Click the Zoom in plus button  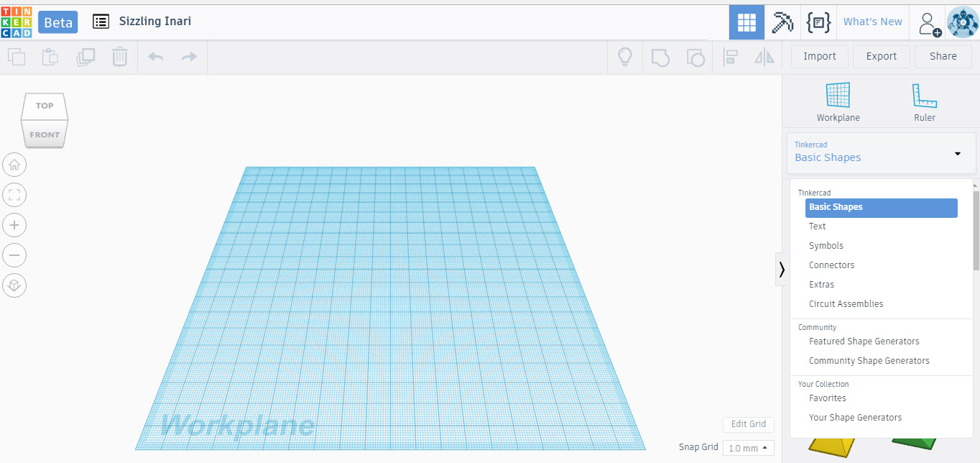14,225
